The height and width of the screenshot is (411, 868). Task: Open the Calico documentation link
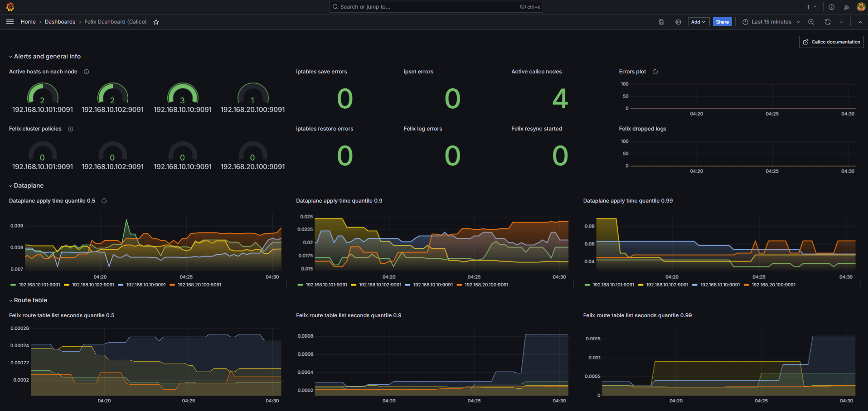[x=831, y=42]
